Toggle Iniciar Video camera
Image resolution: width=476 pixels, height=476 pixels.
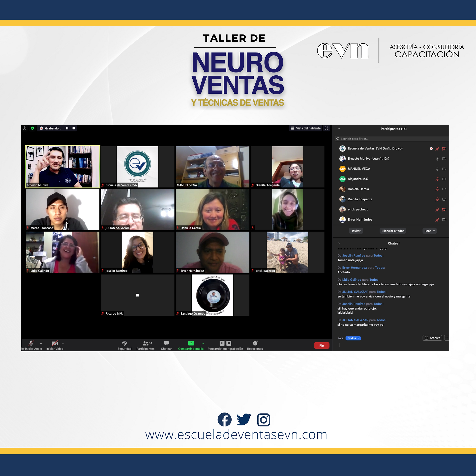tap(55, 343)
